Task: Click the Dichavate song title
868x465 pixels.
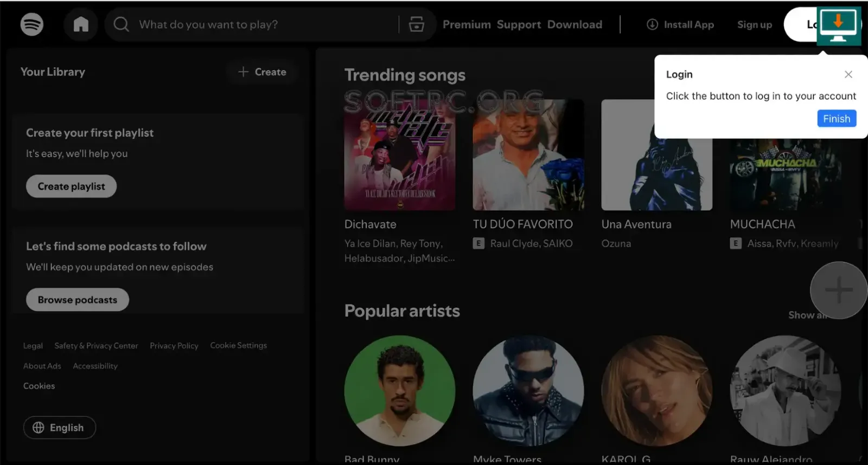Action: (x=371, y=224)
